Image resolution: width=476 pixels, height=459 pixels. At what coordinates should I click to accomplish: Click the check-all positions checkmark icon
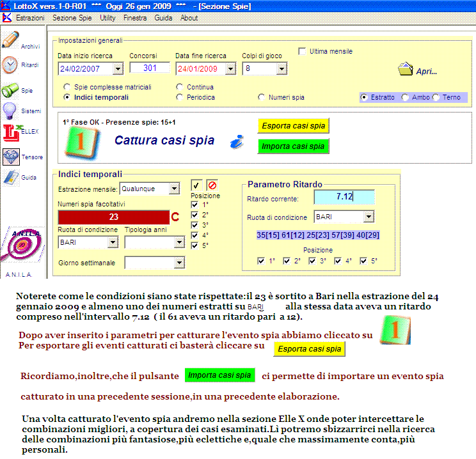click(x=196, y=185)
